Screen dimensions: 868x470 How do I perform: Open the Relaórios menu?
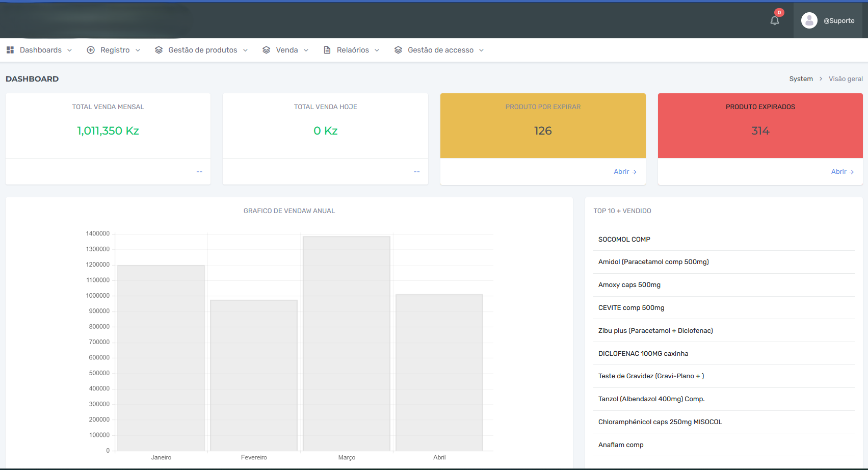(x=353, y=50)
